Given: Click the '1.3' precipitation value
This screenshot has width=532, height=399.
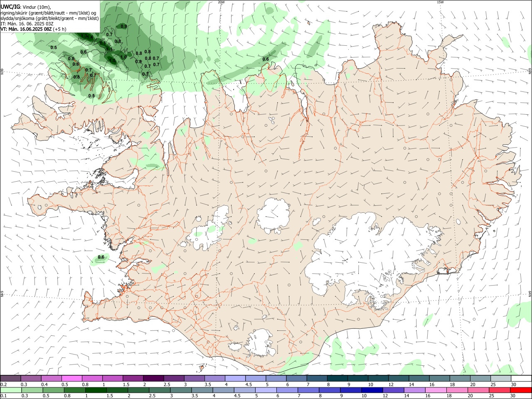Looking at the screenshot, I should tap(84, 36).
